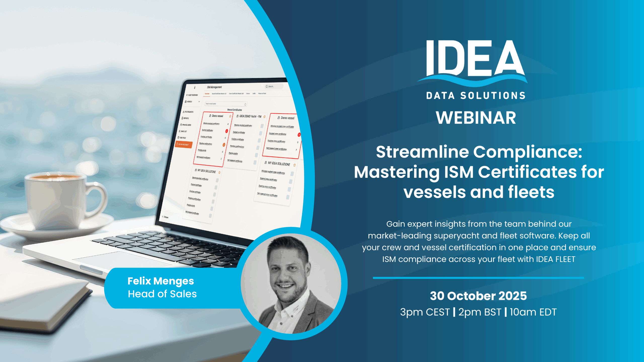
Task: Select the ISM Management sidebar item
Action: [x=183, y=145]
